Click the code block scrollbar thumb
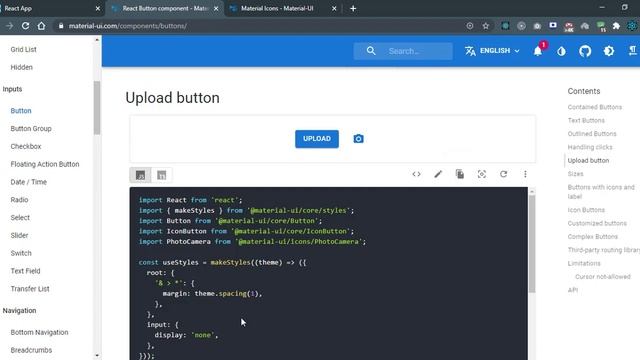The height and width of the screenshot is (360, 640). point(532,244)
